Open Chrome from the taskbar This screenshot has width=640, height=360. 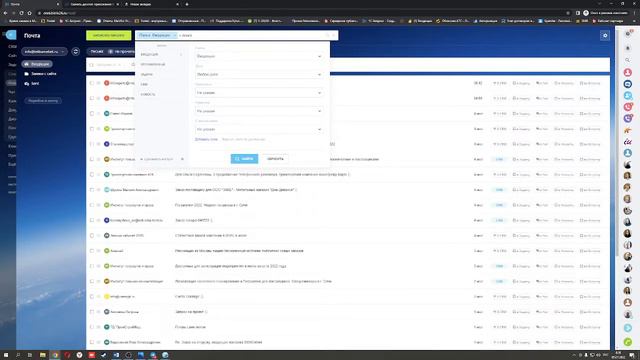coord(55,355)
